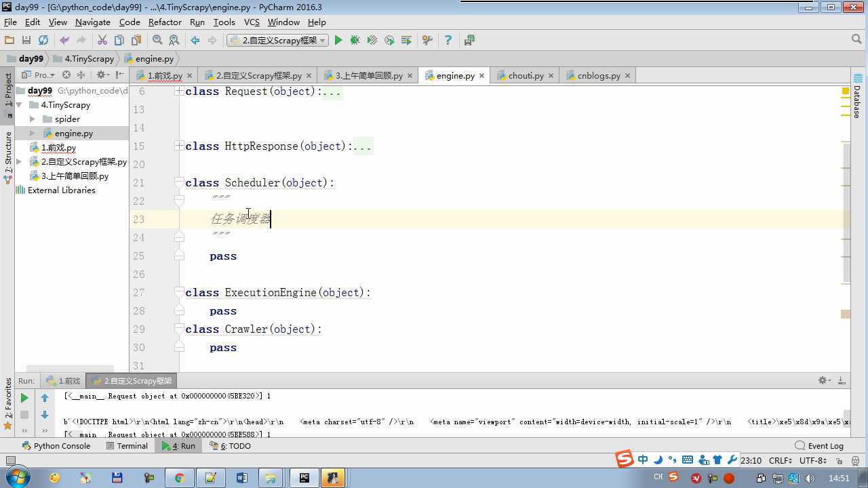This screenshot has width=868, height=488.
Task: Start Debug with the bug icon
Action: coord(355,41)
